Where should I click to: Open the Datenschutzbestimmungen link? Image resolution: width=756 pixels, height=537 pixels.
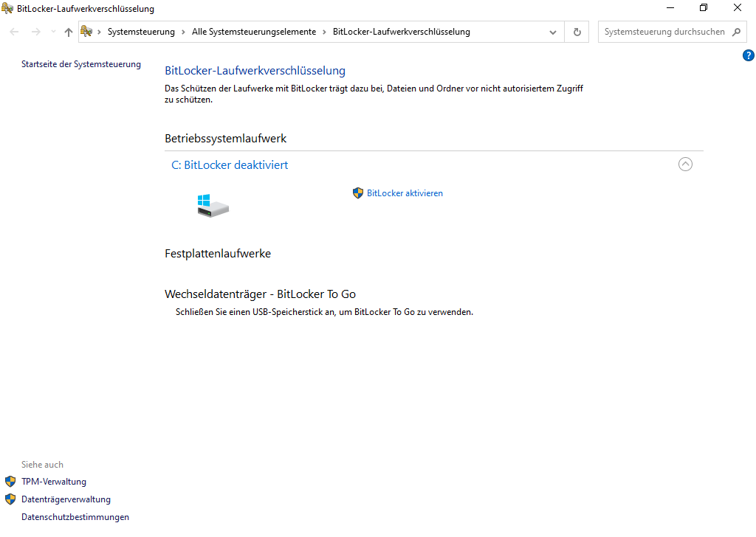click(x=75, y=517)
